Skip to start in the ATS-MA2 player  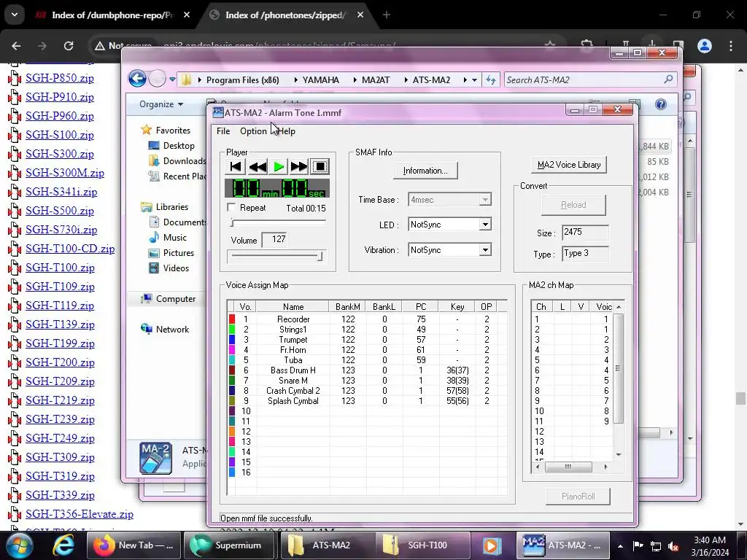point(236,167)
